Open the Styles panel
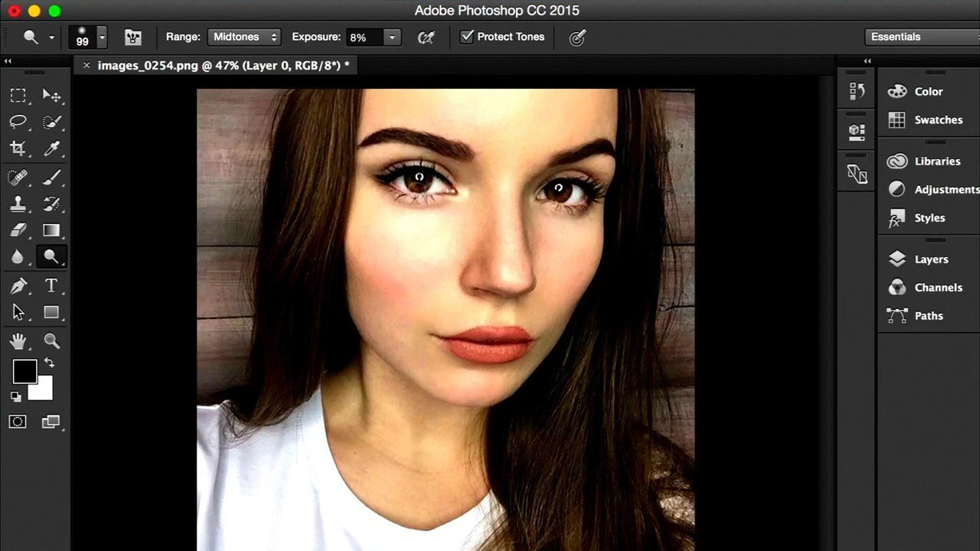 pyautogui.click(x=929, y=217)
